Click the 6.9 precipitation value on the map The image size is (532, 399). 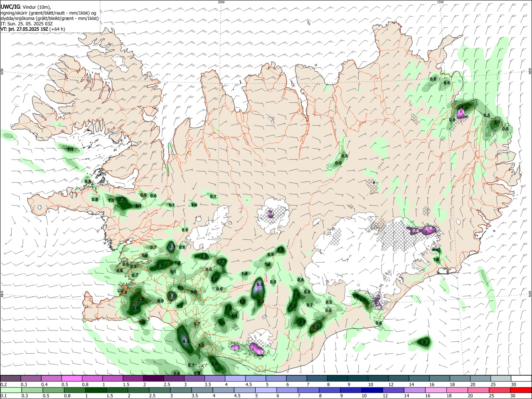[x=260, y=284]
